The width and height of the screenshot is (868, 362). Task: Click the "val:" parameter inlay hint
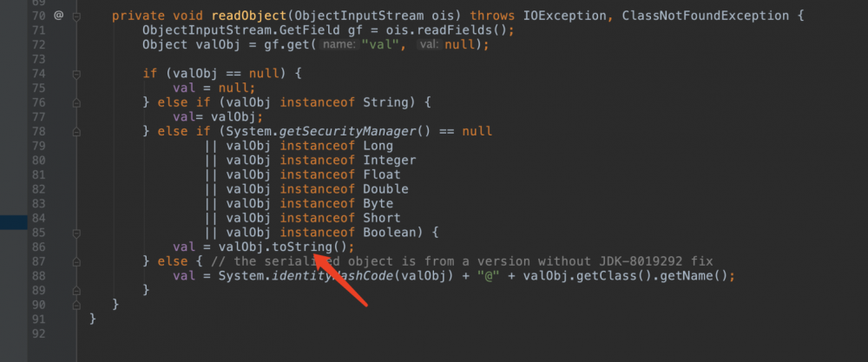coord(428,44)
